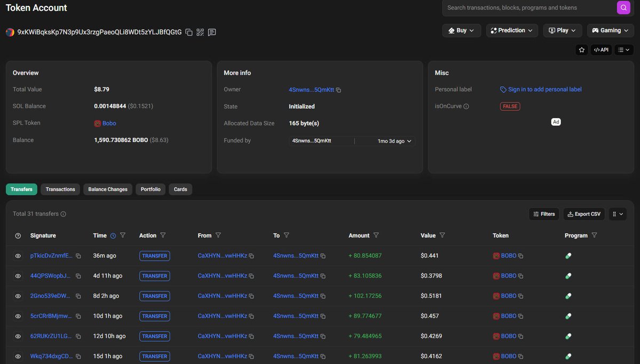This screenshot has height=364, width=640.
Task: Open the Balance Changes tab
Action: [108, 189]
